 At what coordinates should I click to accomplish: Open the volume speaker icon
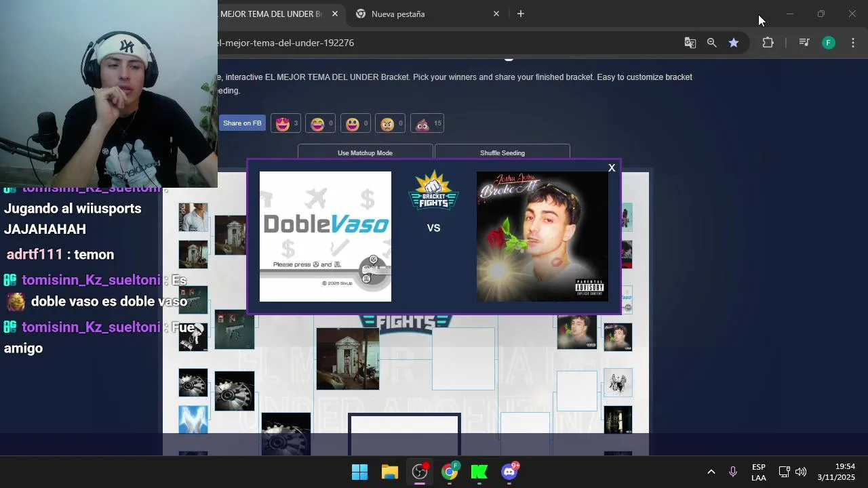click(x=801, y=472)
